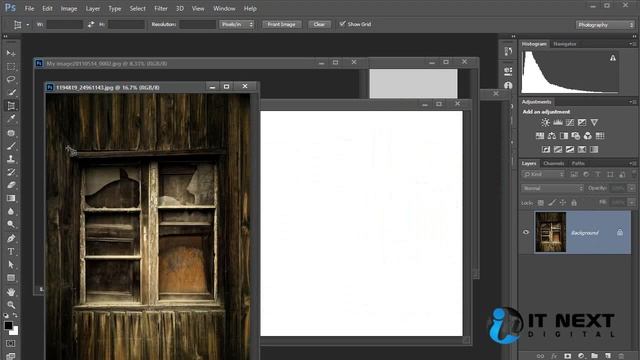Add an Invert adjustment

coord(546,149)
